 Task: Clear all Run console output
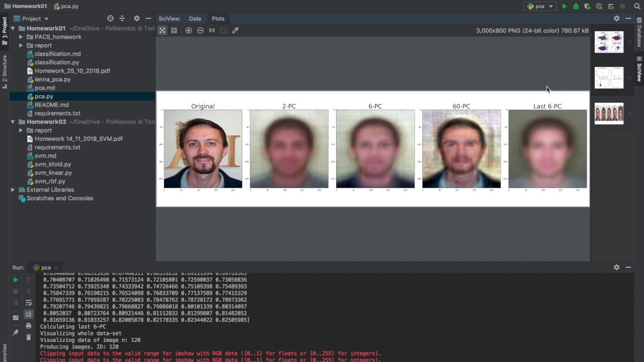pyautogui.click(x=29, y=337)
